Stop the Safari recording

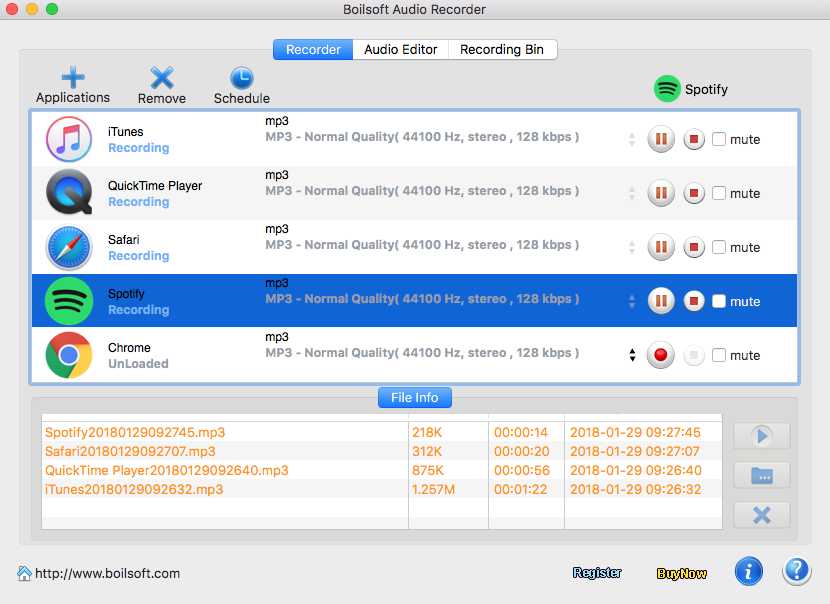point(694,247)
